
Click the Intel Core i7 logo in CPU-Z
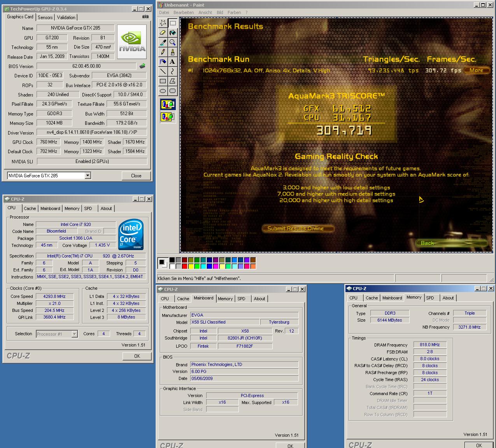131,234
